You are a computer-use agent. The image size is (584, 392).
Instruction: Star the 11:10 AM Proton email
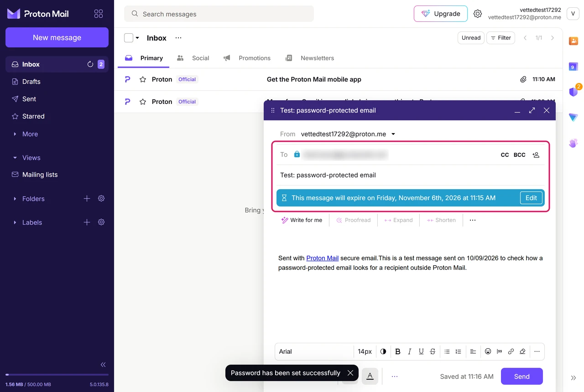coord(143,79)
